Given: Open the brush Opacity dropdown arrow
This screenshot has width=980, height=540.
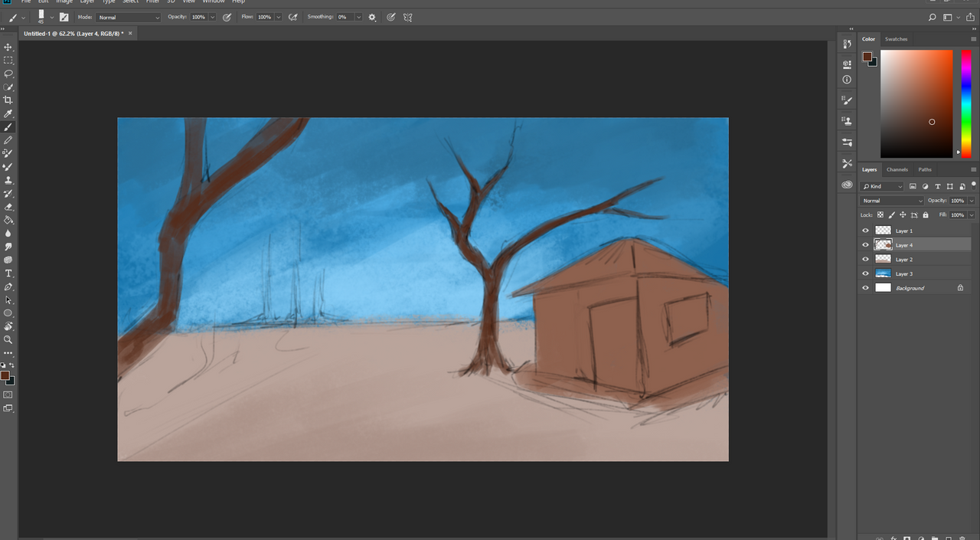Looking at the screenshot, I should [x=212, y=17].
